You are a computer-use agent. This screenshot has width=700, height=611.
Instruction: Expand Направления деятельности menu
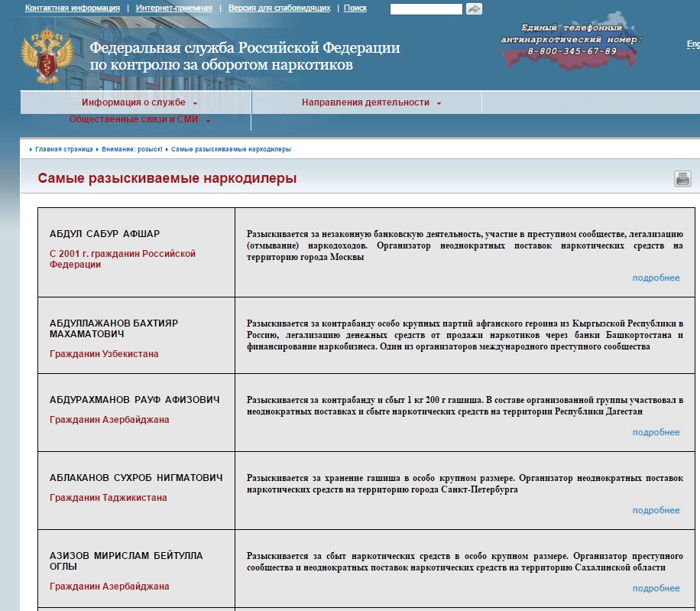pyautogui.click(x=371, y=102)
